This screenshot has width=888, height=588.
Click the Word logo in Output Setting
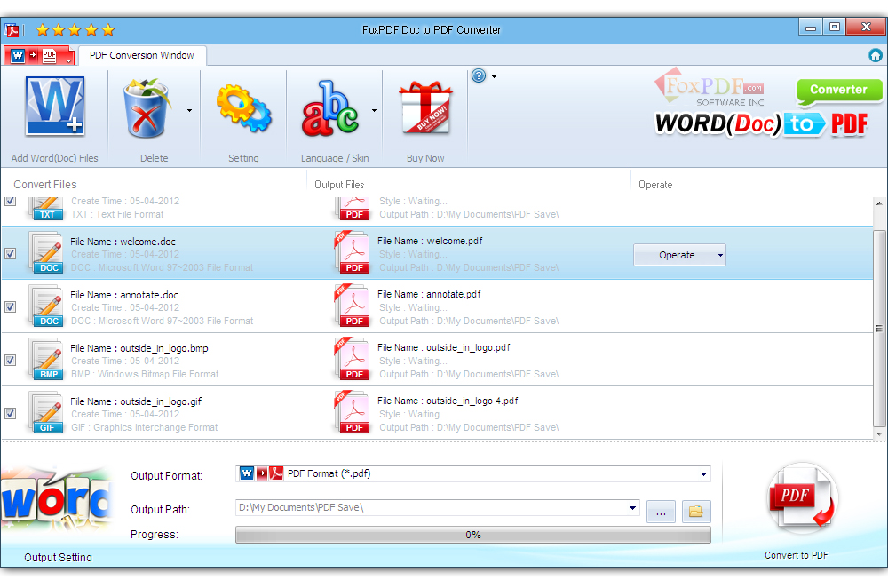pos(57,500)
